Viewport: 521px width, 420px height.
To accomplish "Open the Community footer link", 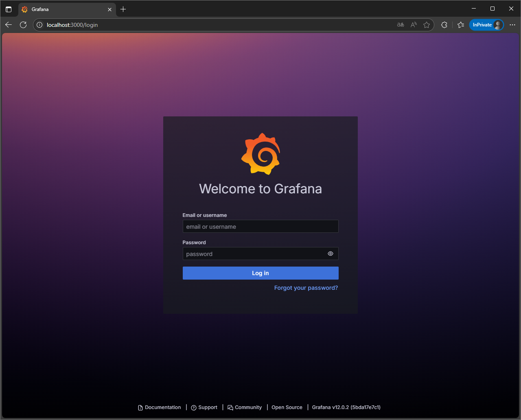I will pyautogui.click(x=245, y=407).
